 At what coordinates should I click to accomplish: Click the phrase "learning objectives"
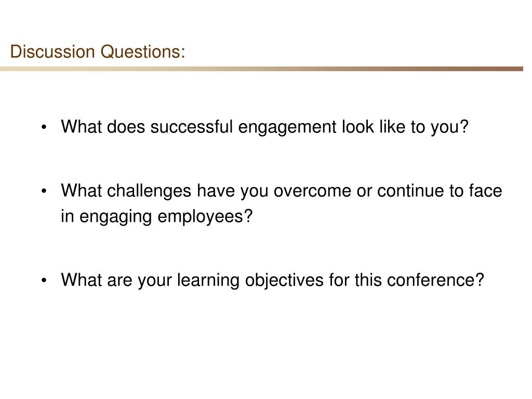click(x=250, y=281)
